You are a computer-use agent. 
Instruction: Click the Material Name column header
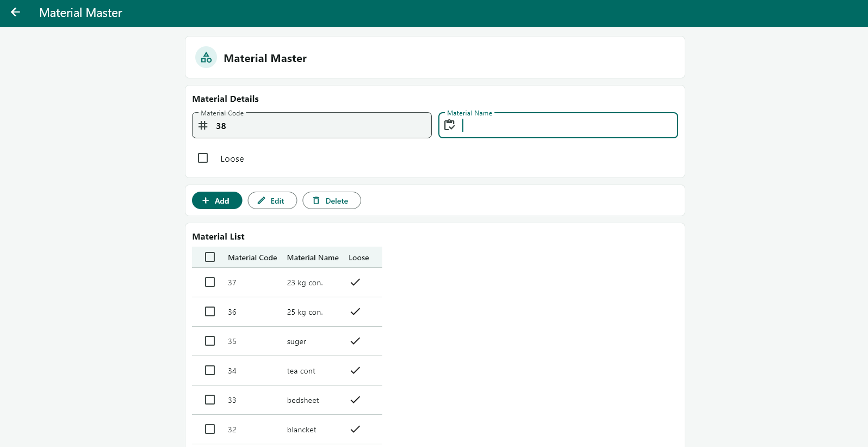tap(313, 258)
